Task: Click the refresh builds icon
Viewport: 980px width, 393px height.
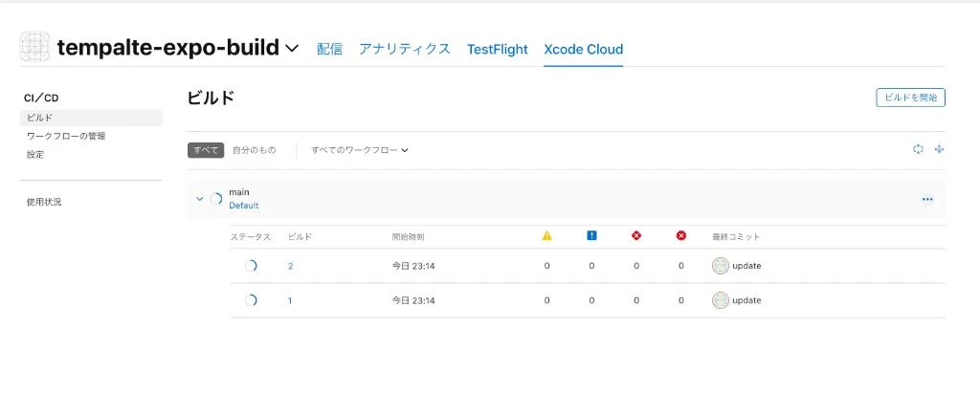Action: [918, 149]
